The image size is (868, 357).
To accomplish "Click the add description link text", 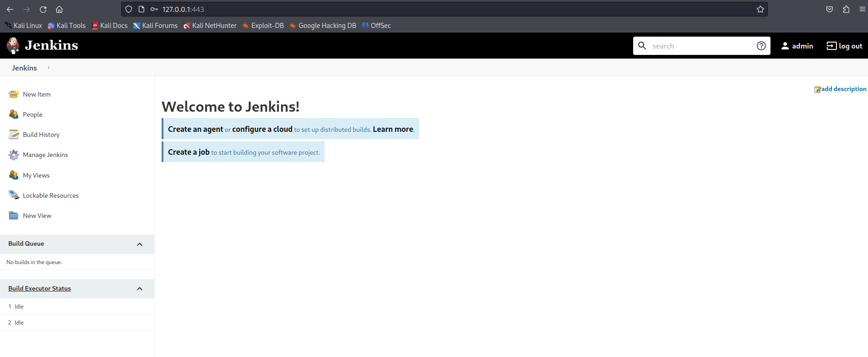I will point(844,89).
